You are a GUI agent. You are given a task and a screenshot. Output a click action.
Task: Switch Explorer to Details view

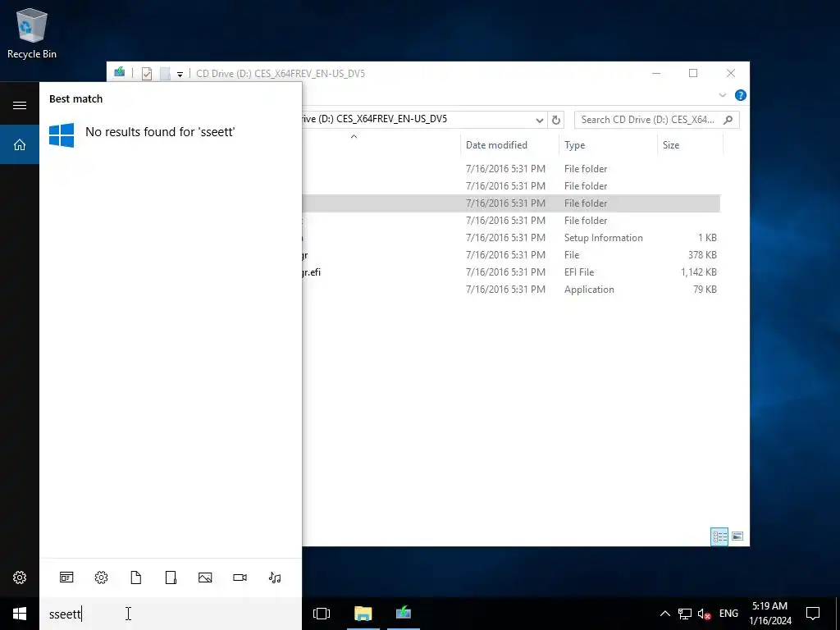tap(719, 536)
